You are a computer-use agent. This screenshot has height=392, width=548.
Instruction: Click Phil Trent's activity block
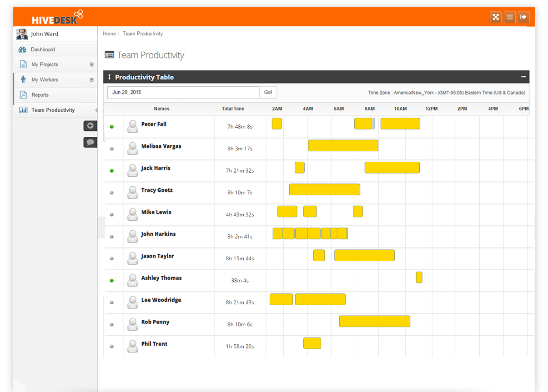tap(312, 343)
